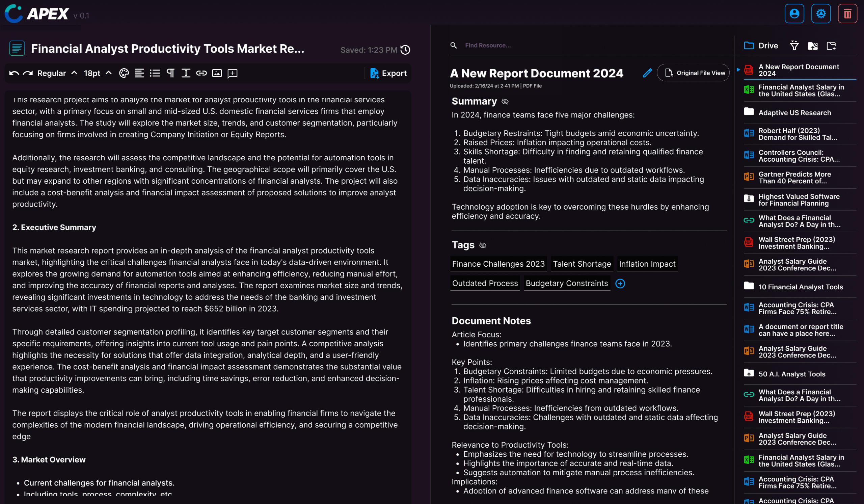Screen dimensions: 864x504
Task: Click the Drive filter funnel icon
Action: 794,46
